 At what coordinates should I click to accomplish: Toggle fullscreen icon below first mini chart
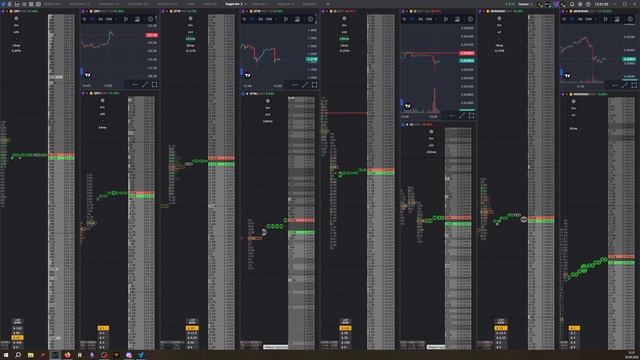tap(154, 84)
